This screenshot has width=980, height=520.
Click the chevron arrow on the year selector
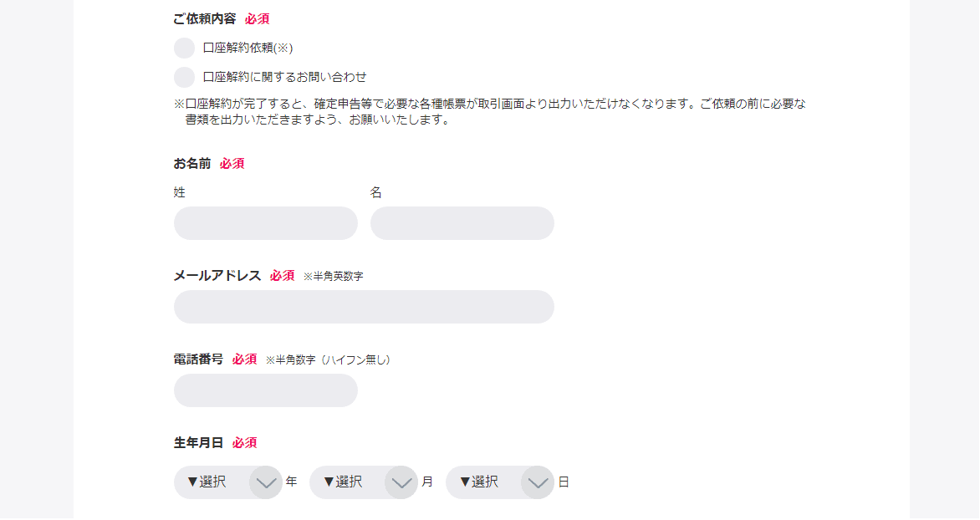pyautogui.click(x=266, y=482)
